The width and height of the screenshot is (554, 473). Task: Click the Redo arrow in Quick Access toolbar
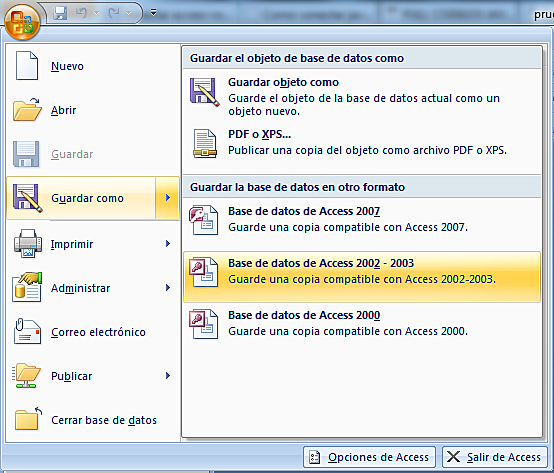point(113,13)
